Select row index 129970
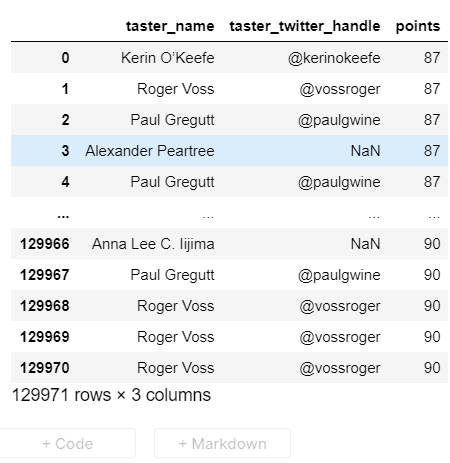 click(45, 368)
